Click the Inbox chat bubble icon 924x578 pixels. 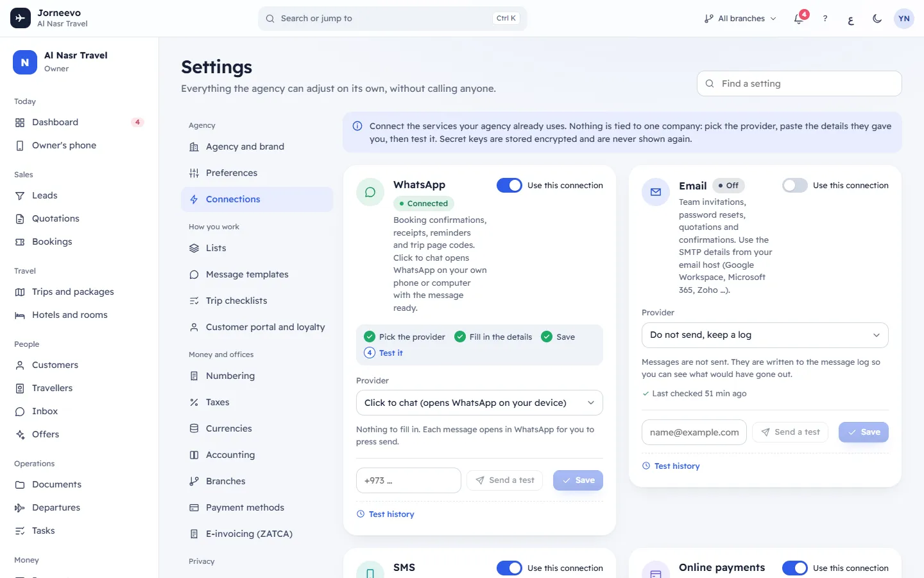pyautogui.click(x=20, y=412)
